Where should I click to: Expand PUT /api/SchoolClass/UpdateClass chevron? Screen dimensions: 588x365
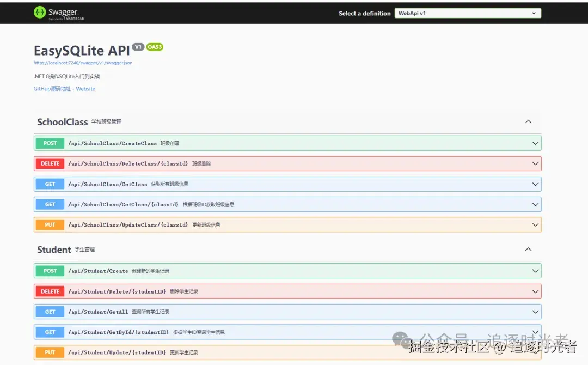(535, 224)
